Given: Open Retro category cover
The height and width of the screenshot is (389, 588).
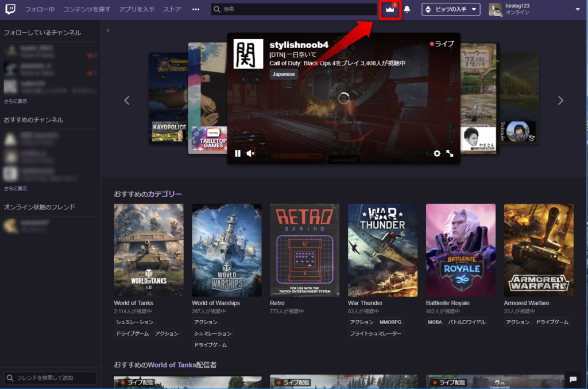Looking at the screenshot, I should (304, 250).
